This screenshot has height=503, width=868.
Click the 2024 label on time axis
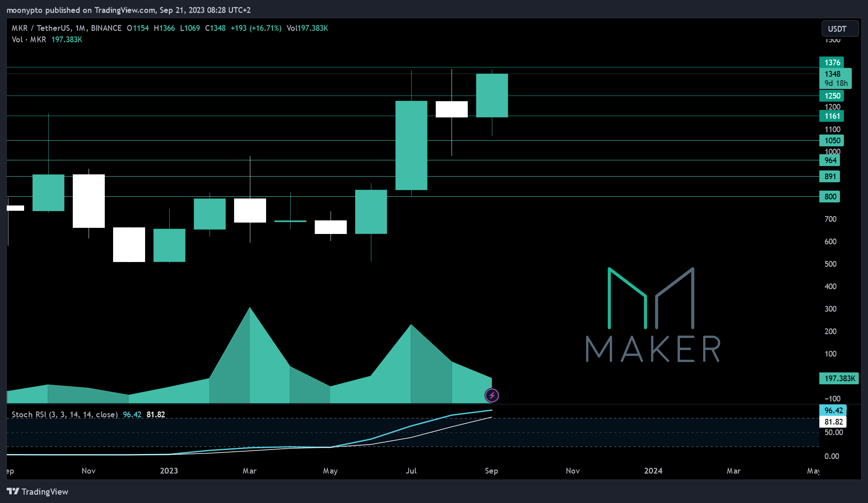(x=653, y=471)
